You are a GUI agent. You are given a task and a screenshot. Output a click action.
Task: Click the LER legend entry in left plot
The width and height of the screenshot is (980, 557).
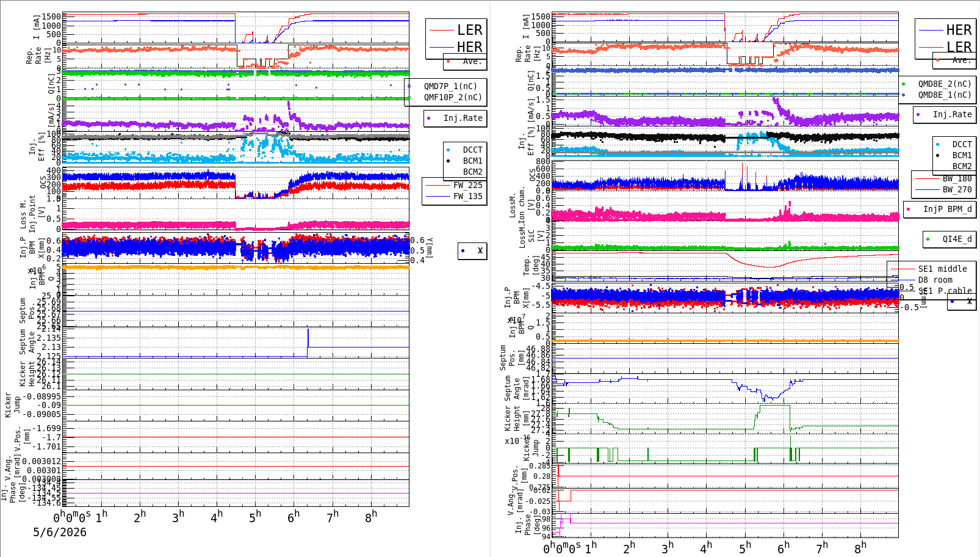(456, 30)
